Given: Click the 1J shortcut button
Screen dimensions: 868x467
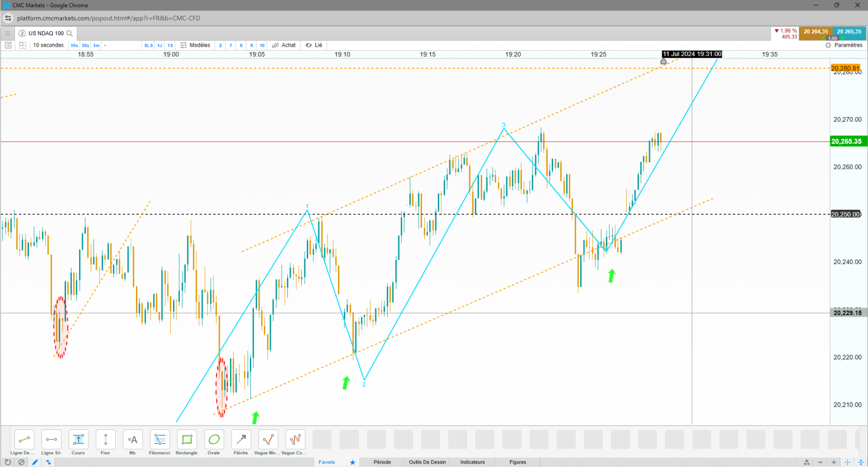Looking at the screenshot, I should coord(160,45).
